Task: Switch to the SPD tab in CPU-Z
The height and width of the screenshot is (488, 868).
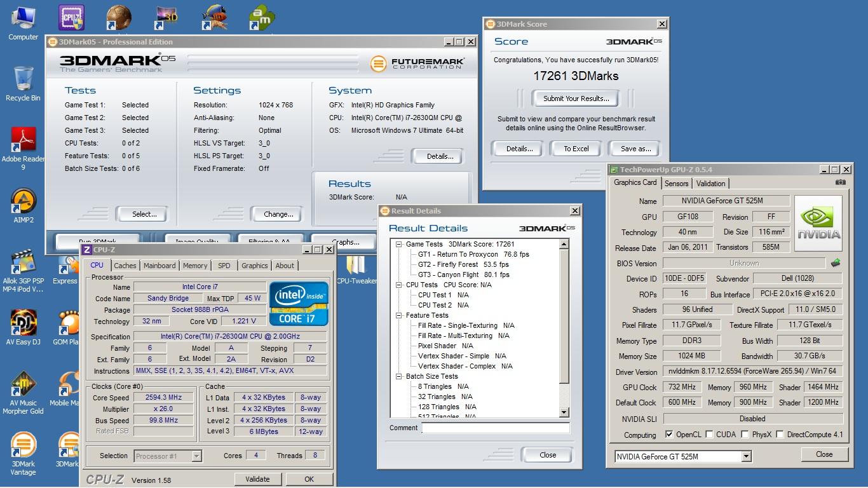Action: (224, 266)
